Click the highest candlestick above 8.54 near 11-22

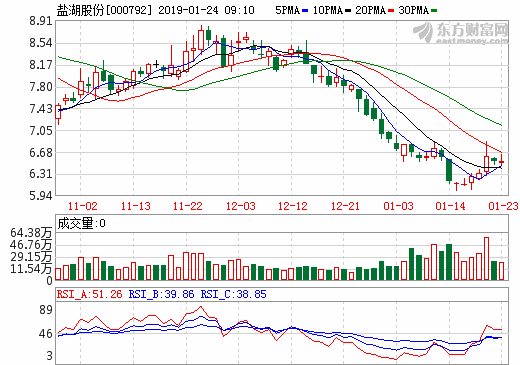[x=201, y=39]
